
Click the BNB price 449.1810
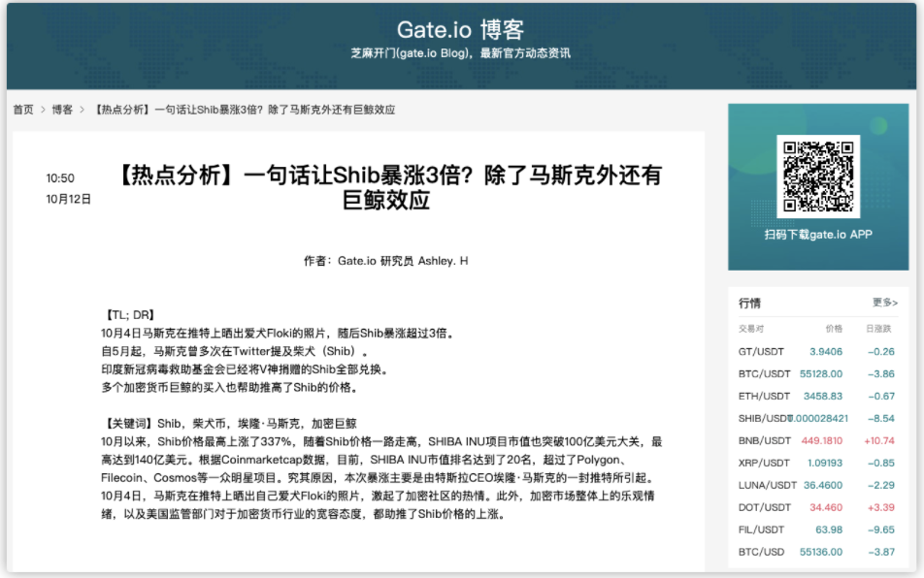pos(821,441)
